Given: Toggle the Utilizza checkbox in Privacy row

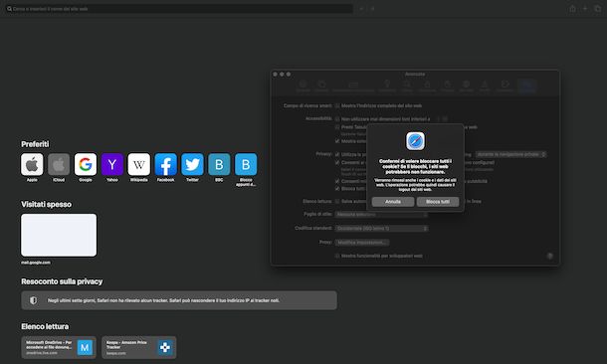Looking at the screenshot, I should [337, 154].
